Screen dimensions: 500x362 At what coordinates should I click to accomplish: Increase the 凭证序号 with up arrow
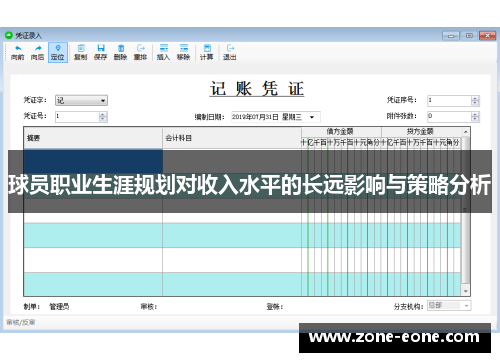coord(475,98)
